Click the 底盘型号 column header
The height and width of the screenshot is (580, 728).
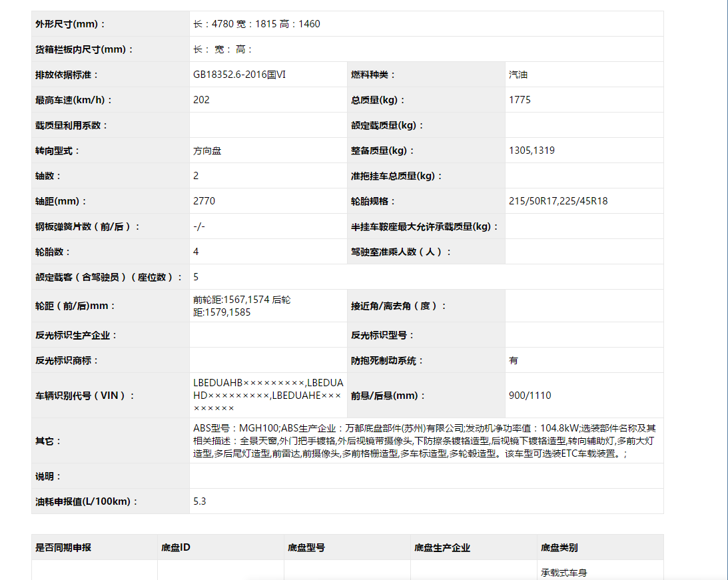306,547
